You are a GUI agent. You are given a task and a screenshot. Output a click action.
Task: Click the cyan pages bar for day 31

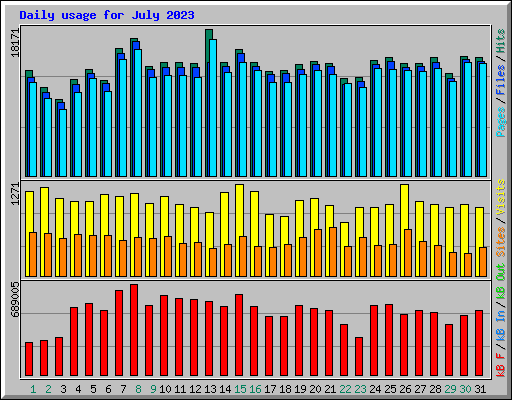pyautogui.click(x=483, y=120)
